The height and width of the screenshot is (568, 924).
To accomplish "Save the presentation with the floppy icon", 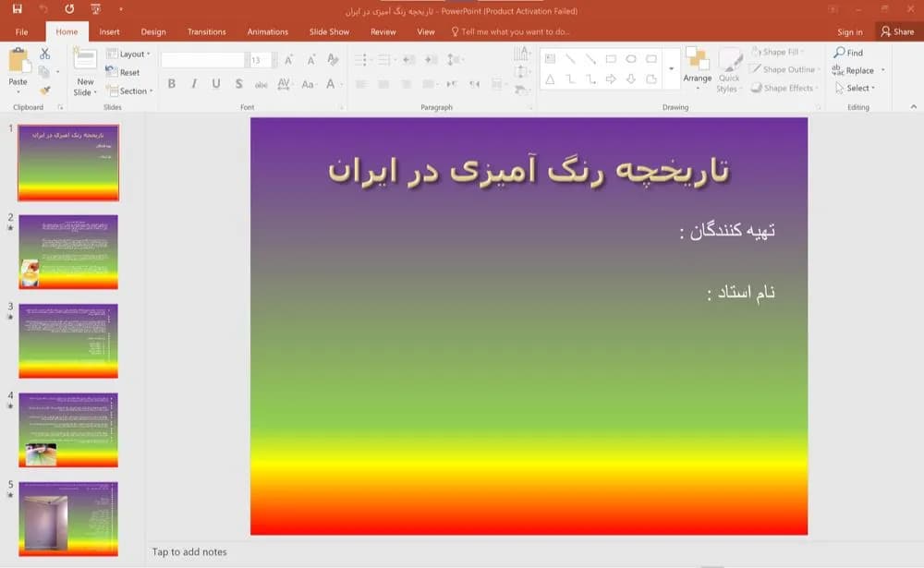I will pyautogui.click(x=17, y=9).
